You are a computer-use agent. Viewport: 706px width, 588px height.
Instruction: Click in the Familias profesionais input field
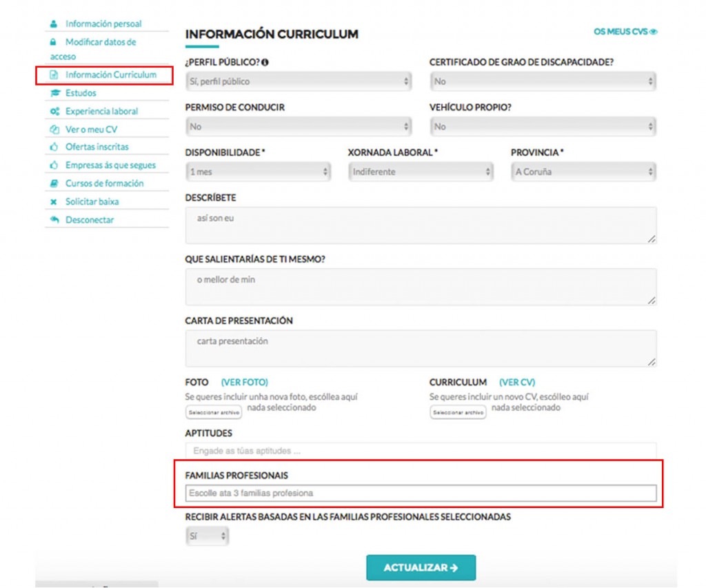point(421,494)
